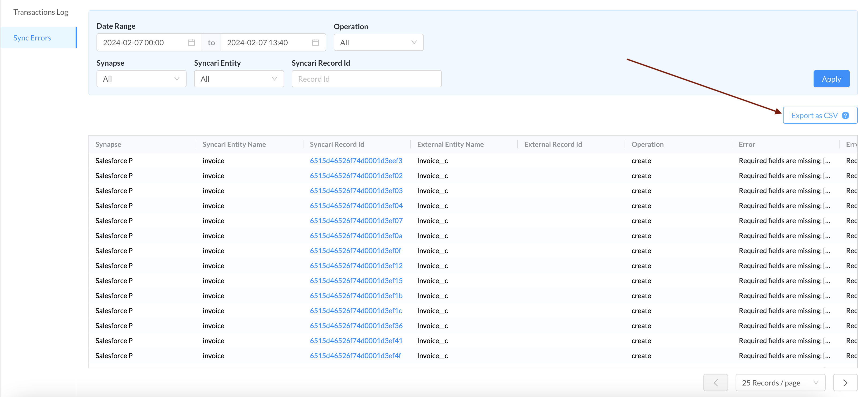Open the Transactions Log tab

(41, 12)
